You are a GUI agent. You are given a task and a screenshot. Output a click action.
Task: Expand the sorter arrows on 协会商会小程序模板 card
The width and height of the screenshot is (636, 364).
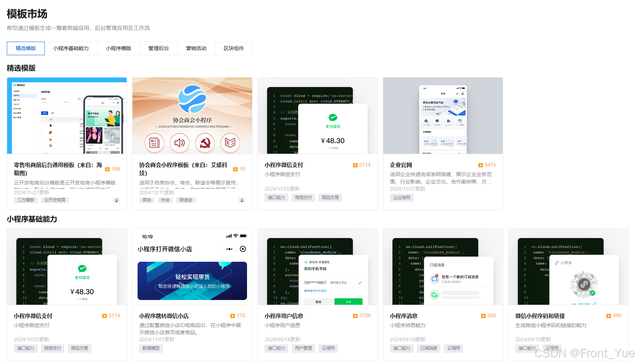(242, 200)
